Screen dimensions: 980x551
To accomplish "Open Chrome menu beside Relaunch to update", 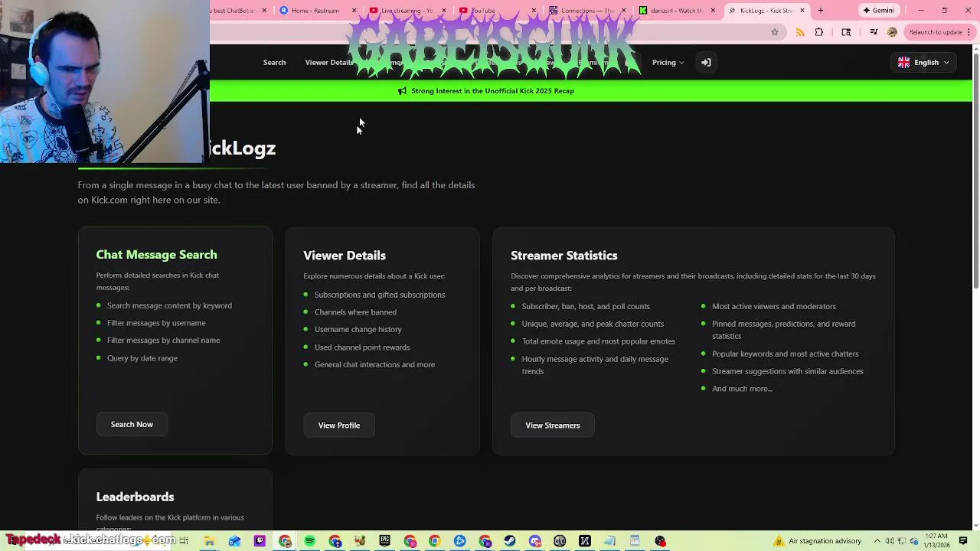I will [x=969, y=32].
